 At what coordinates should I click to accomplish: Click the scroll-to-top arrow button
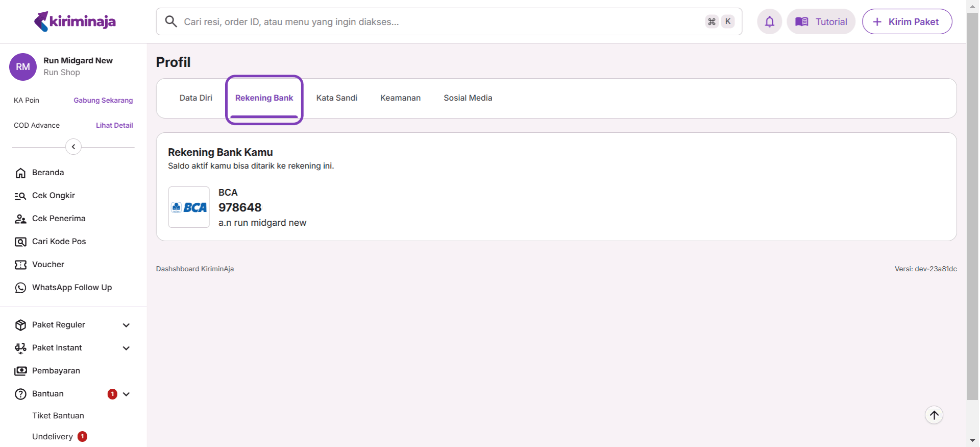(934, 415)
